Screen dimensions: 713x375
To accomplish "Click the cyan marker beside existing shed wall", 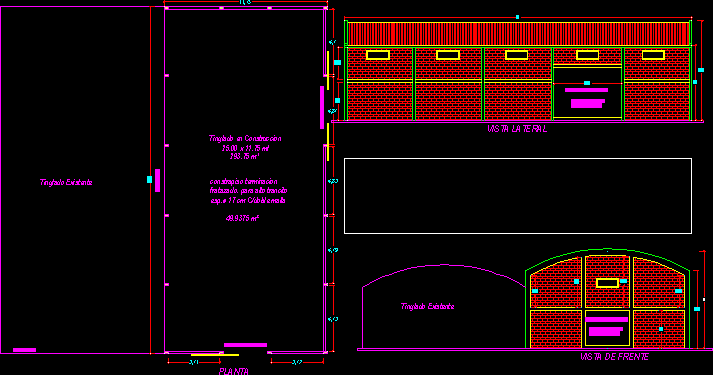I will [x=150, y=180].
